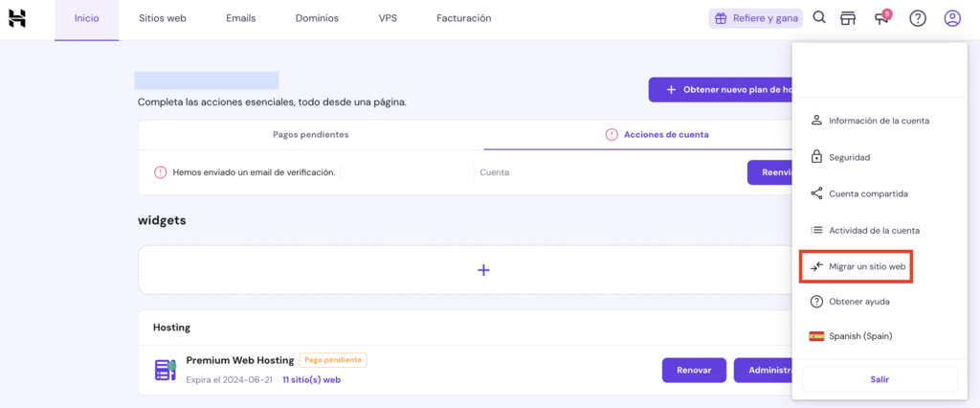
Task: Go to the Facturación tab
Action: point(463,18)
